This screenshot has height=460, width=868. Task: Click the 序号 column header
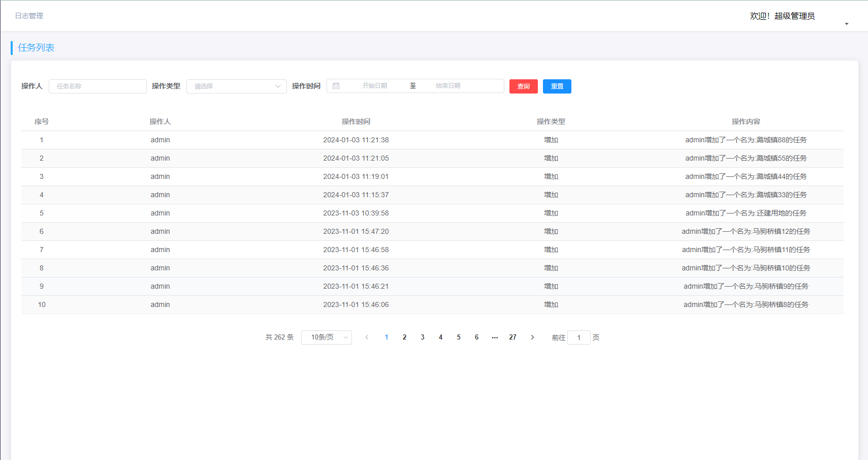42,121
